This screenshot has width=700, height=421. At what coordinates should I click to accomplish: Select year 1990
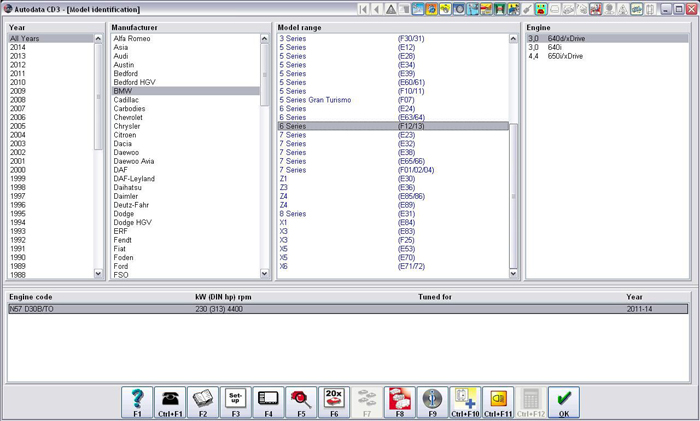click(x=18, y=258)
